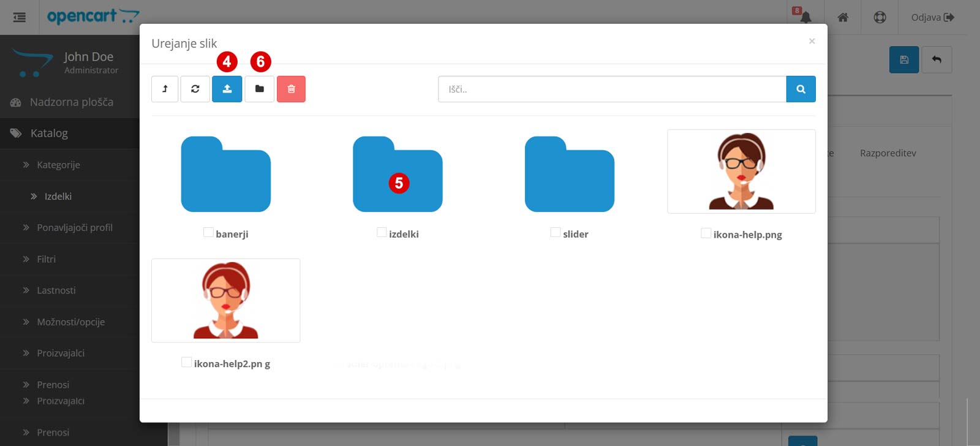Click the upload image button
The height and width of the screenshot is (446, 980).
[x=227, y=89]
